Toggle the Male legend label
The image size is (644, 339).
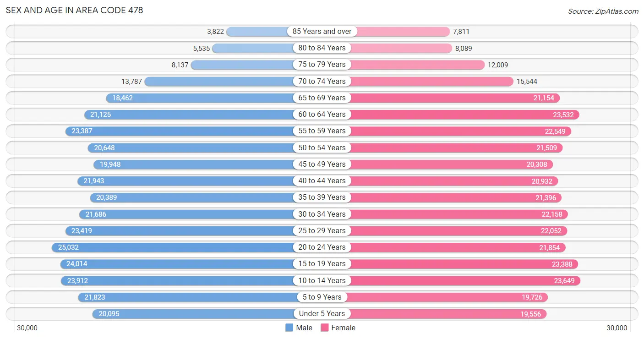(304, 328)
